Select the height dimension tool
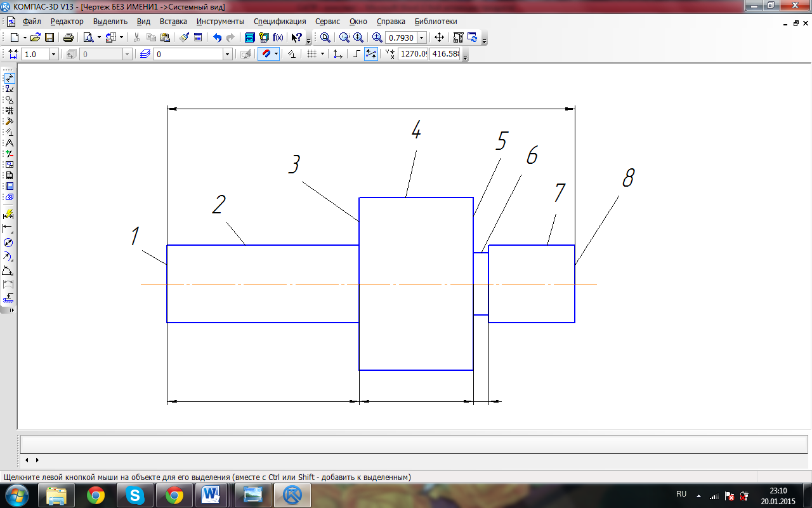The height and width of the screenshot is (508, 812). pyautogui.click(x=9, y=298)
